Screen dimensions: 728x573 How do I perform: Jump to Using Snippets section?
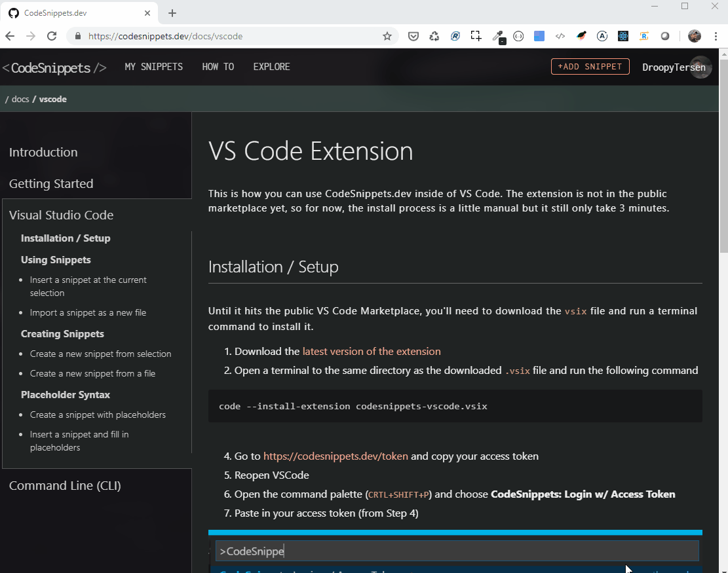tap(56, 260)
